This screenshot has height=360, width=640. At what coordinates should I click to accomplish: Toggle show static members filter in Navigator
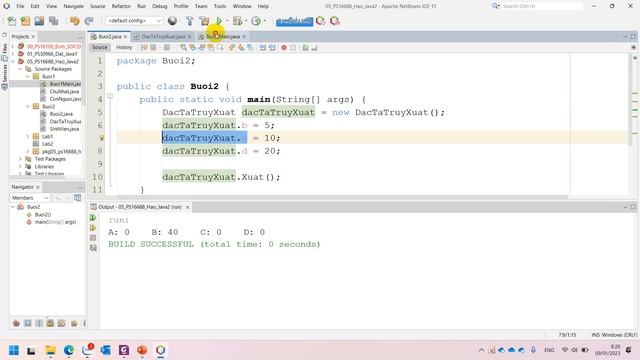tap(39, 323)
